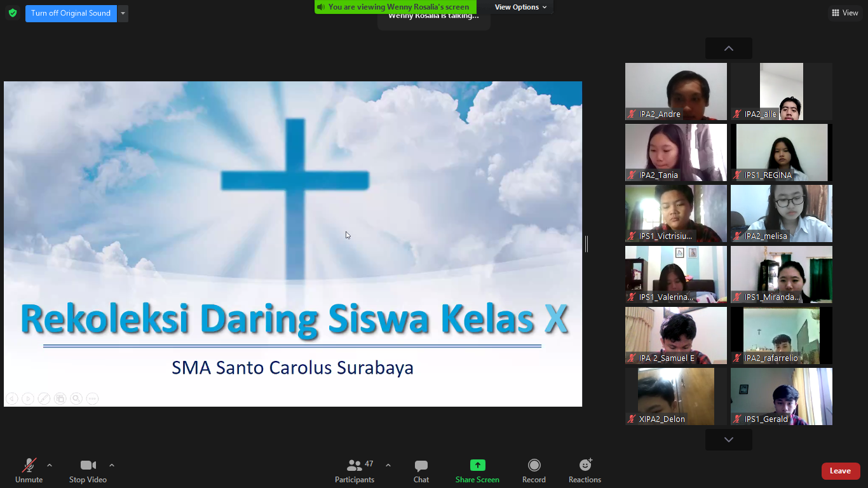Viewport: 868px width, 488px height.
Task: Select IPA2_Tania video thumbnail
Action: (676, 152)
